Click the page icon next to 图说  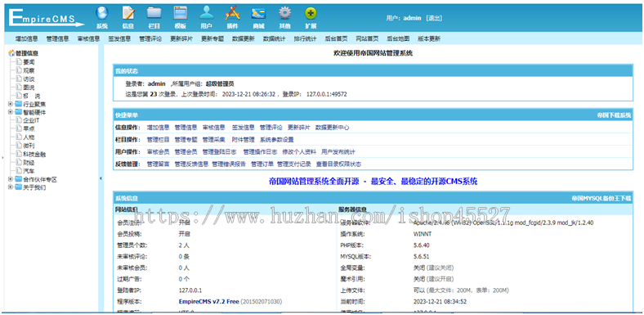(19, 88)
